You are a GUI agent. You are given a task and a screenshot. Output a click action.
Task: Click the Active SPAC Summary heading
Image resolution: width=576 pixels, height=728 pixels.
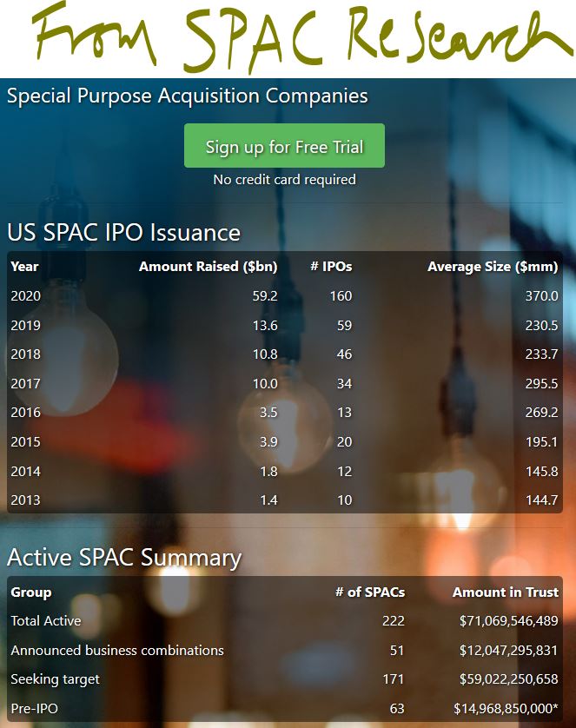pos(124,558)
